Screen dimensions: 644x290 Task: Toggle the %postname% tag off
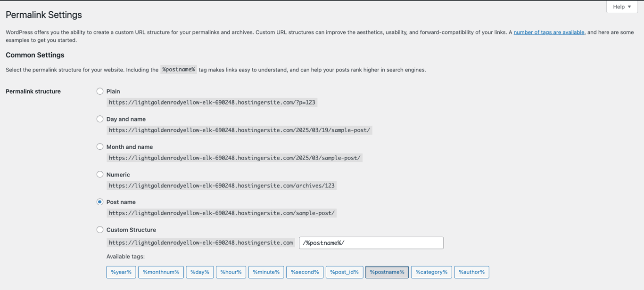[x=387, y=272]
